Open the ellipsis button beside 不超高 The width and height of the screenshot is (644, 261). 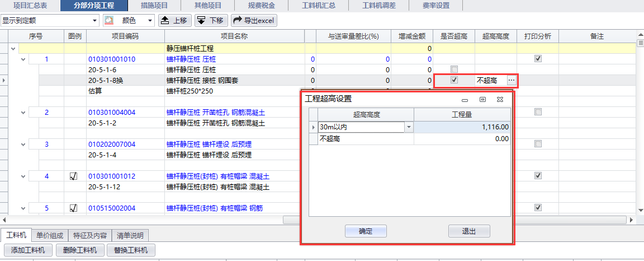[510, 81]
